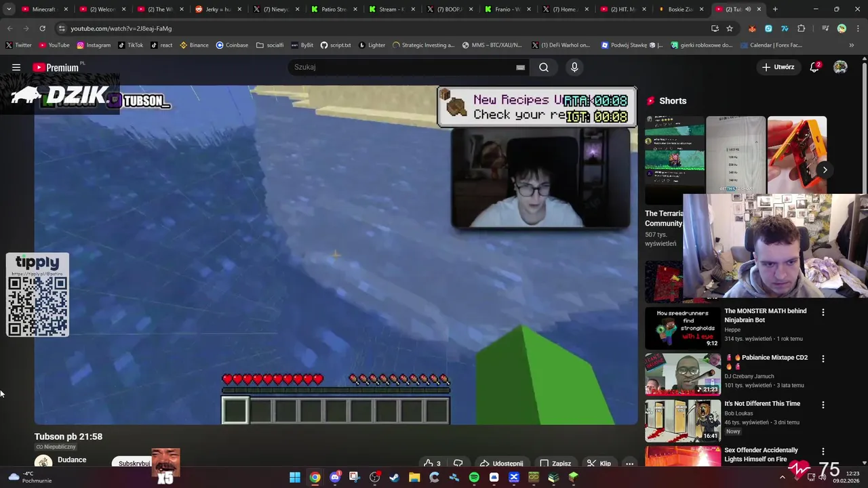Open It's Not Different This Time thumbnail

pos(683,420)
